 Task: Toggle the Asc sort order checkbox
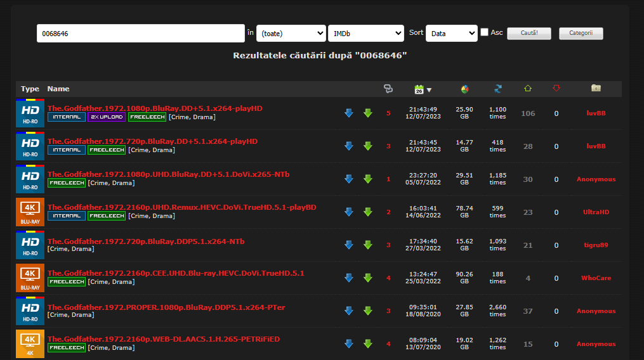(x=485, y=32)
